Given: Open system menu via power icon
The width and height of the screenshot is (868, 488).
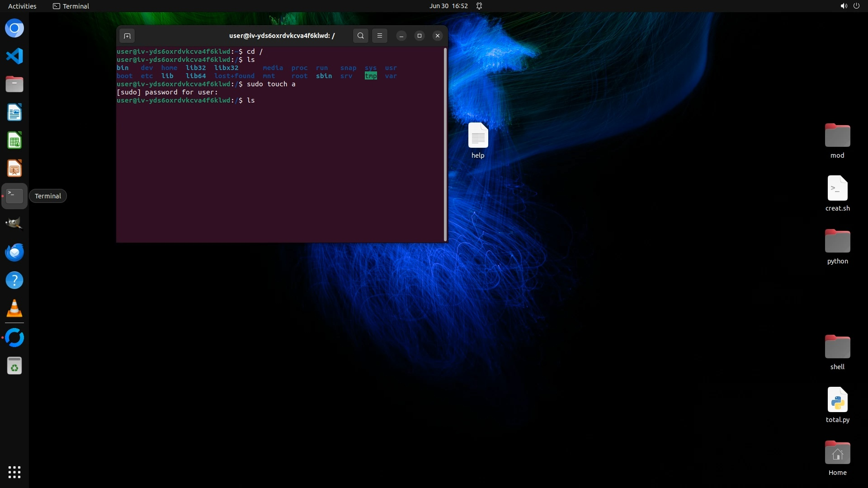Looking at the screenshot, I should pyautogui.click(x=856, y=6).
